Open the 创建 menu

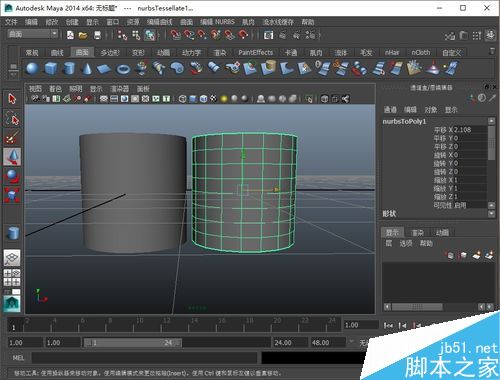coord(72,22)
